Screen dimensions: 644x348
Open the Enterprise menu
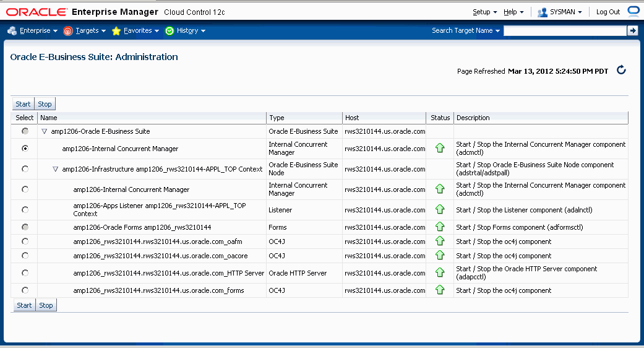(38, 30)
